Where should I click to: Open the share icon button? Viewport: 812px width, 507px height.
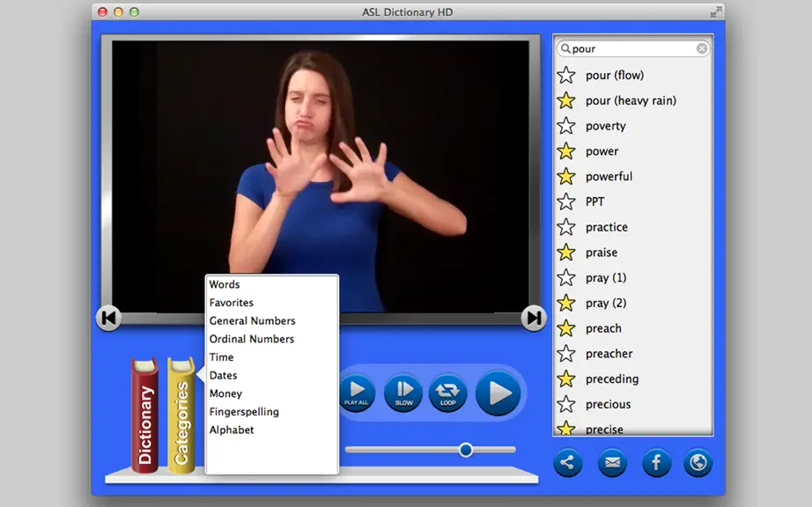567,462
